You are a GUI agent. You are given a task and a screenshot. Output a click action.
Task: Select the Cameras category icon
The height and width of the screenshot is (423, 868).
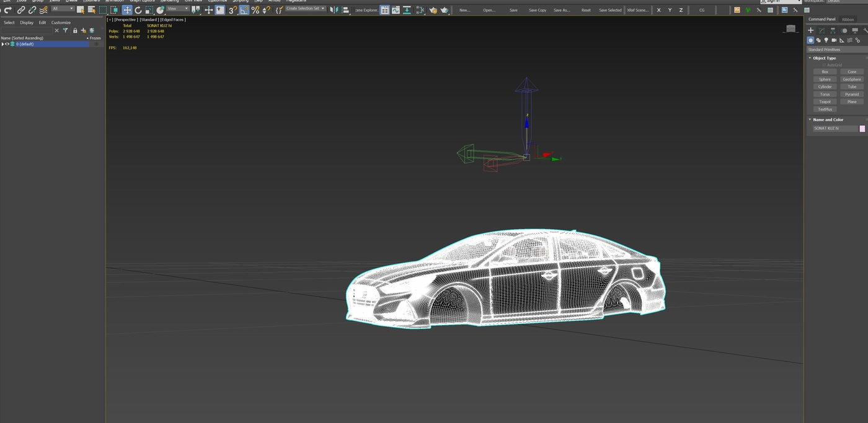(x=834, y=40)
